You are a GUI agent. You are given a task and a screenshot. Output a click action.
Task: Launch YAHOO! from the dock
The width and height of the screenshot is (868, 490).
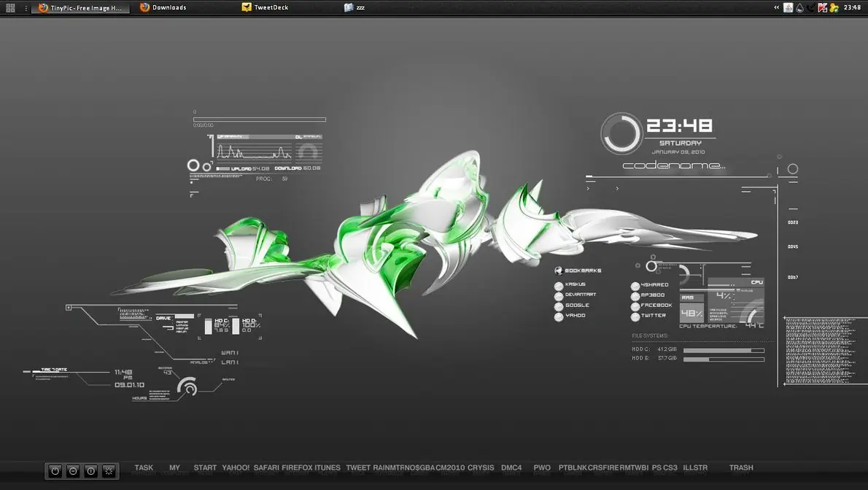[236, 468]
